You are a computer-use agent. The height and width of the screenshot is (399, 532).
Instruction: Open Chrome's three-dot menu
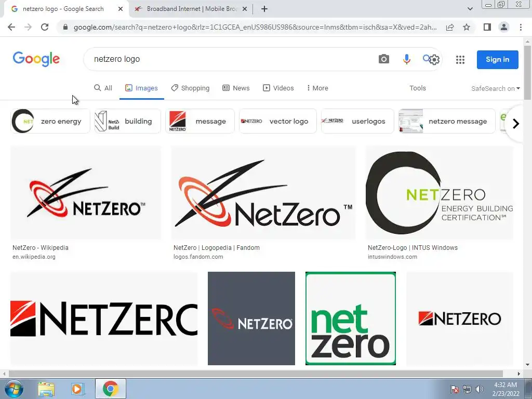pyautogui.click(x=521, y=27)
